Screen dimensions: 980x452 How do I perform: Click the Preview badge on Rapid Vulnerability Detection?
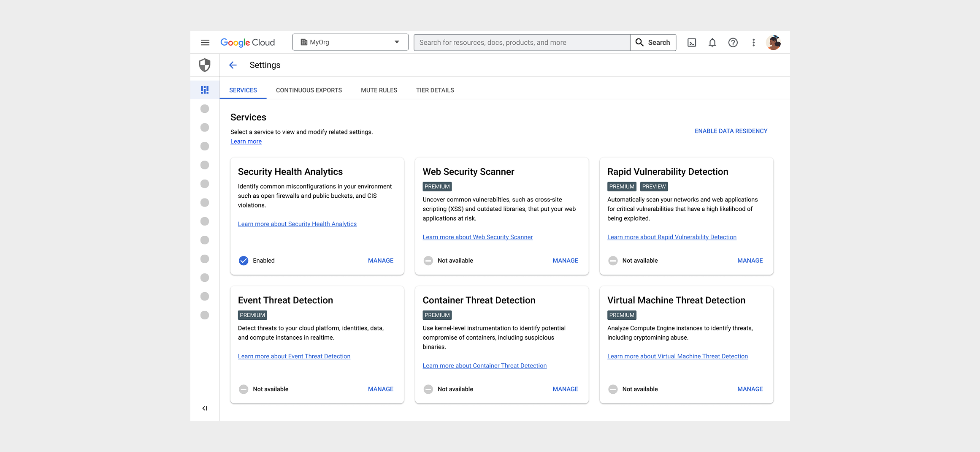click(654, 187)
